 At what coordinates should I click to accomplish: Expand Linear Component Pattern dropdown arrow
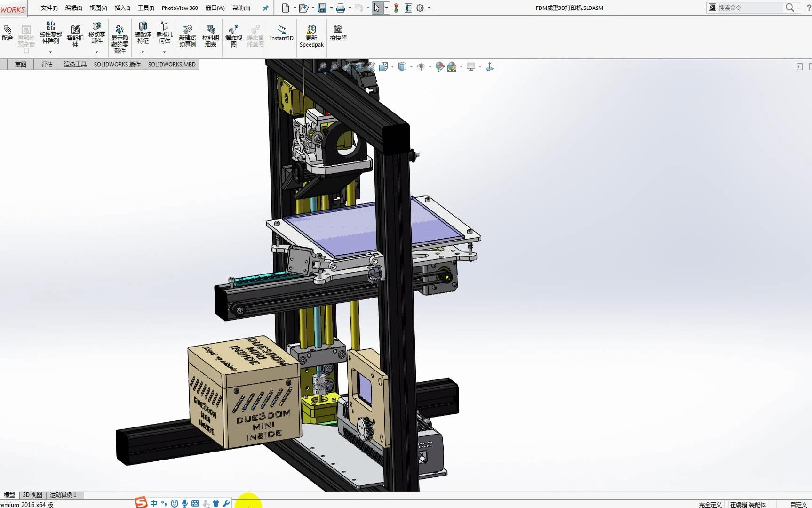click(x=50, y=52)
